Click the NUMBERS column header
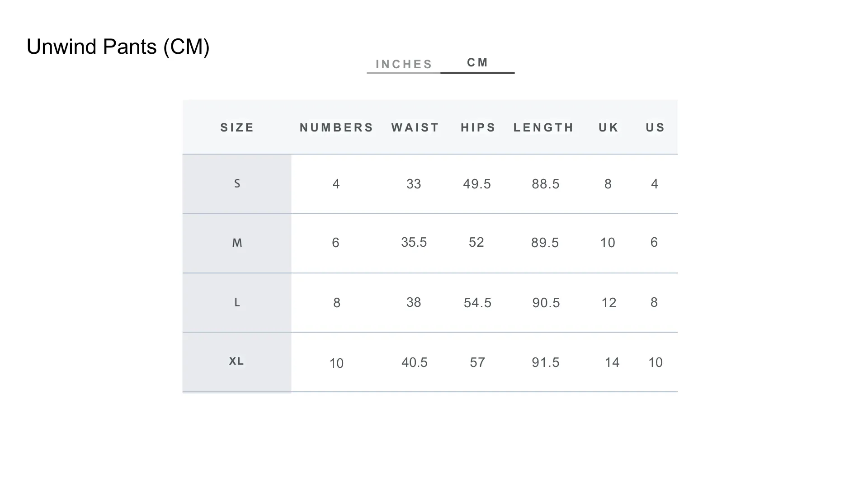The height and width of the screenshot is (488, 868). click(x=336, y=127)
